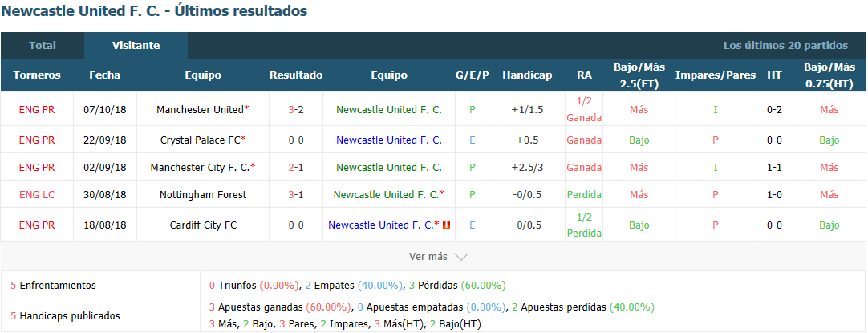Open the 3-1 result for Nottingham Forest
The image size is (868, 333).
[x=295, y=194]
